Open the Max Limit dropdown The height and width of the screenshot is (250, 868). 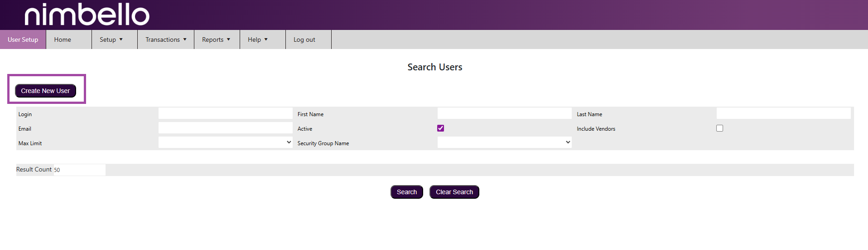pos(225,142)
